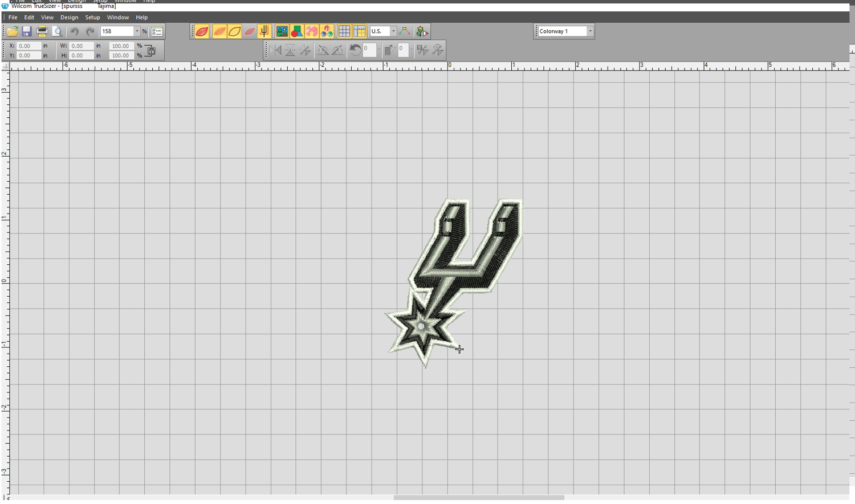Toggle the grid display
This screenshot has width=855, height=504.
344,31
